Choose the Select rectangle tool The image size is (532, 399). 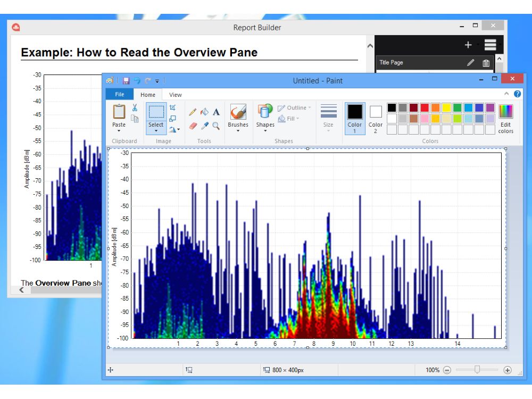(156, 112)
